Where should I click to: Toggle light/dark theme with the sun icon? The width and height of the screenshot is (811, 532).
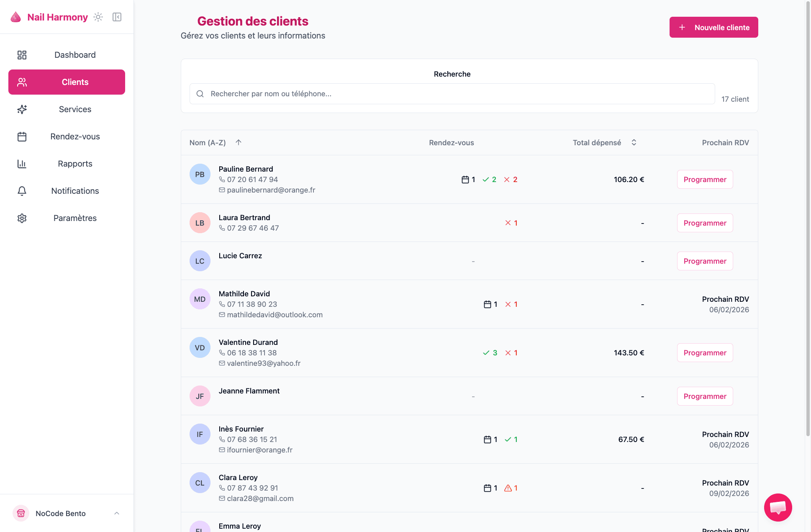pyautogui.click(x=98, y=17)
